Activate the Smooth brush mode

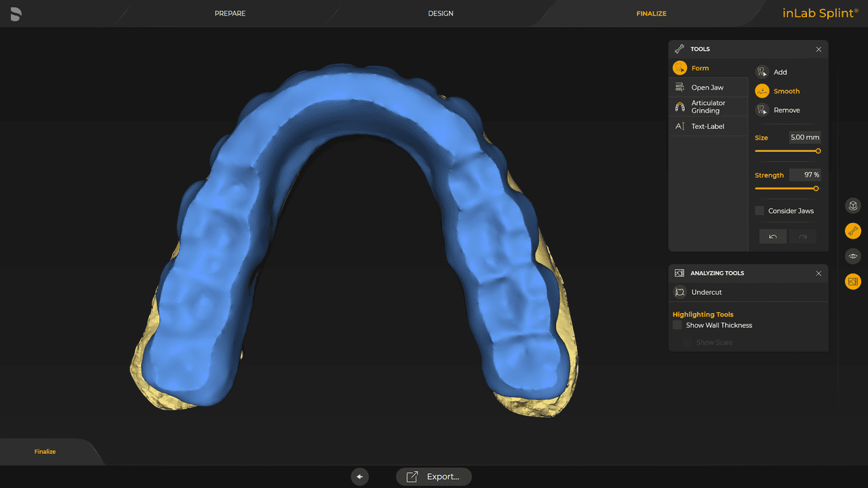pos(787,91)
